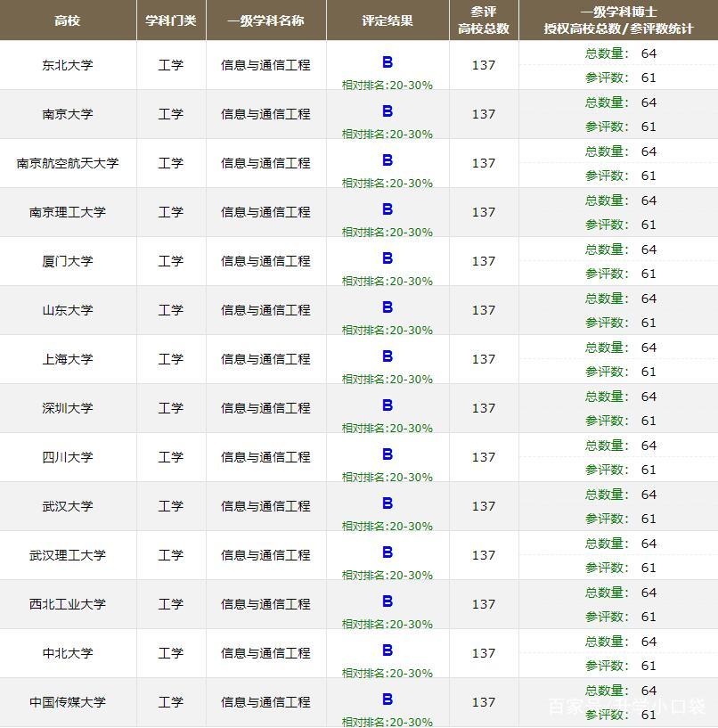The image size is (718, 728).
Task: Click the 深圳大学 name cell
Action: pyautogui.click(x=68, y=408)
